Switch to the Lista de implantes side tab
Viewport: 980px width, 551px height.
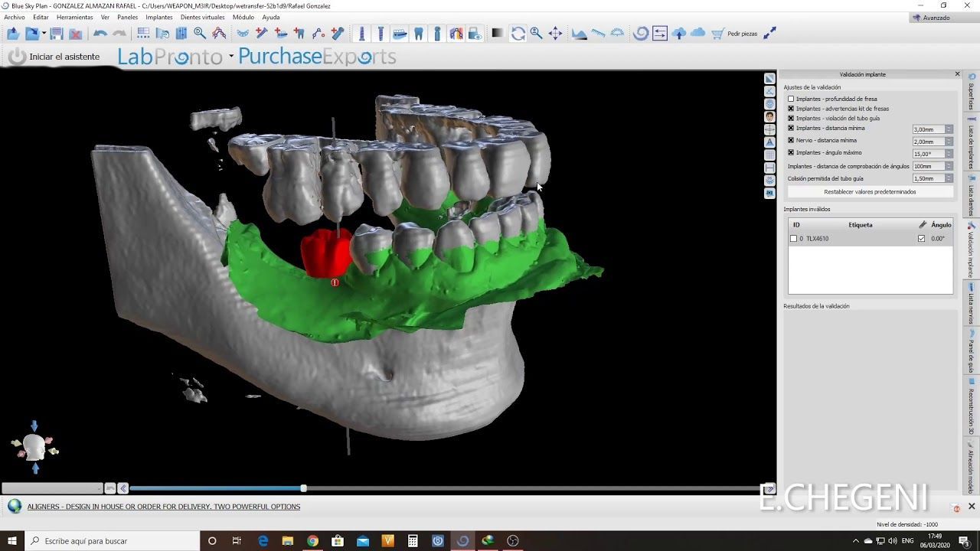pos(972,145)
